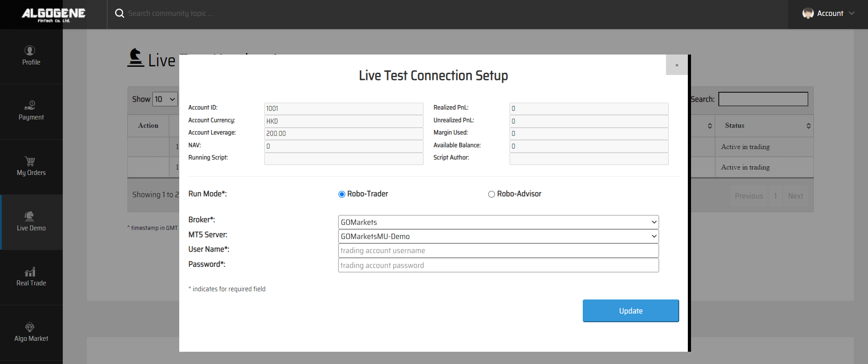Image resolution: width=868 pixels, height=364 pixels.
Task: Open the Profile sidebar icon
Action: pos(30,50)
